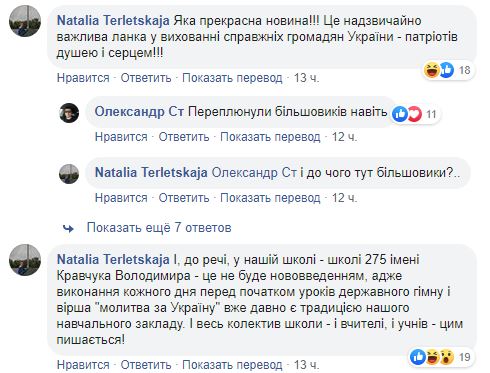Click like reaction icon on Олександр's reply
The image size is (490, 373).
coord(400,114)
